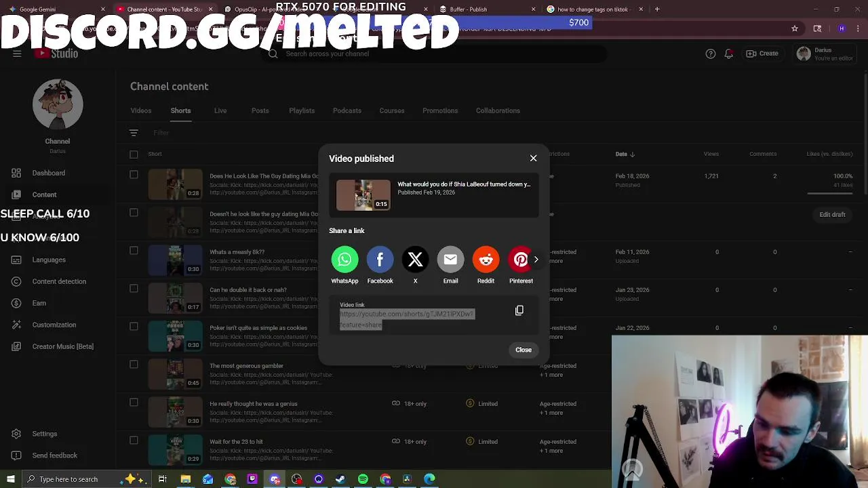Image resolution: width=868 pixels, height=488 pixels.
Task: Click the Create button in the header
Action: click(x=762, y=54)
